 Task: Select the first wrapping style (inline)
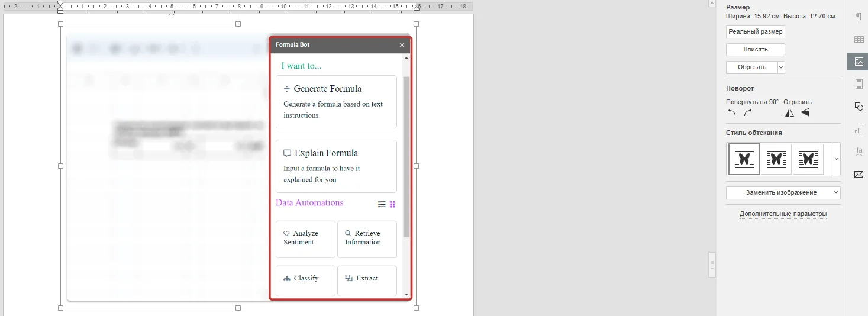pos(744,159)
